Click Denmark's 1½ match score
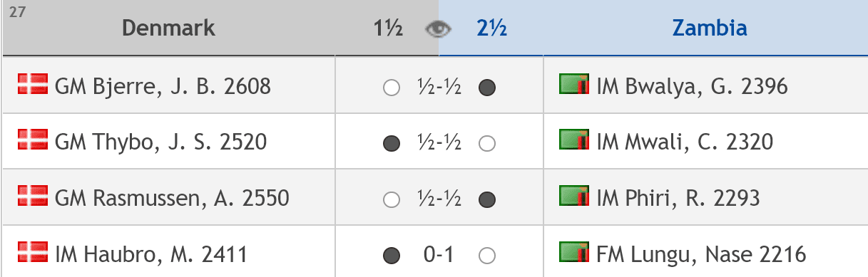868x277 pixels. point(389,28)
